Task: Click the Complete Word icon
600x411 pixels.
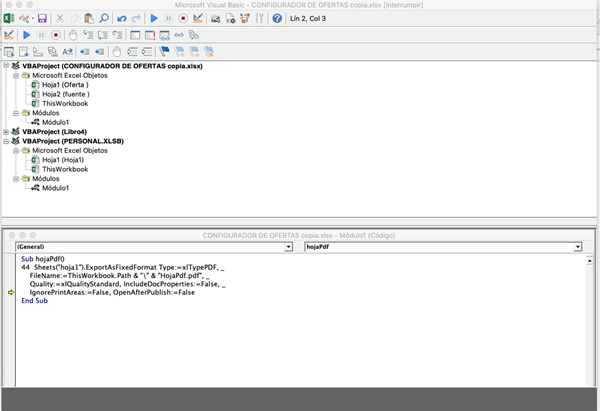Action: point(67,52)
